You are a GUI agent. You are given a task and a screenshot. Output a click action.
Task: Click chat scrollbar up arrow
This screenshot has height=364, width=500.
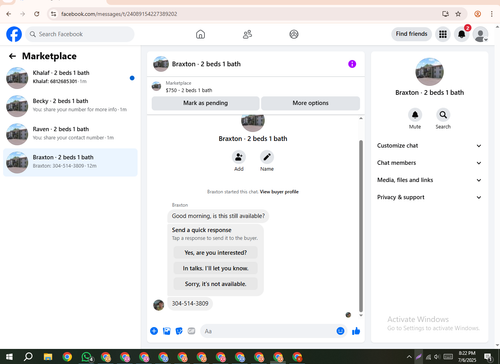point(361,118)
